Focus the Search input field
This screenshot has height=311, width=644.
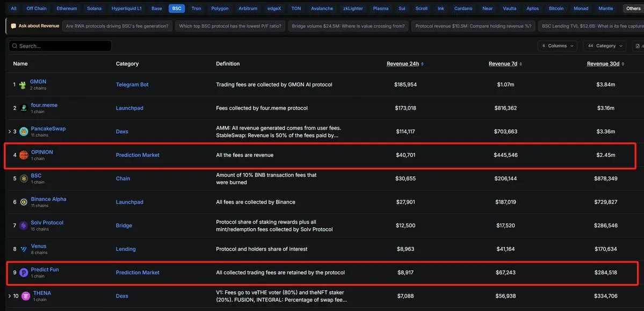[x=60, y=46]
